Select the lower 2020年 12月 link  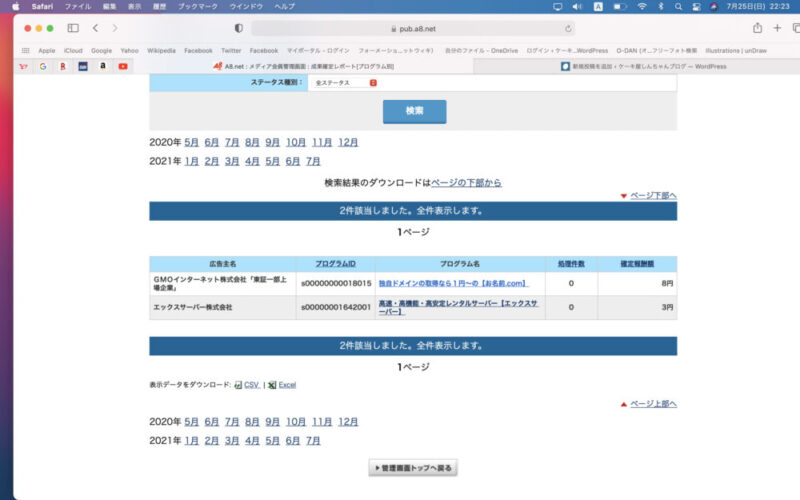[348, 422]
